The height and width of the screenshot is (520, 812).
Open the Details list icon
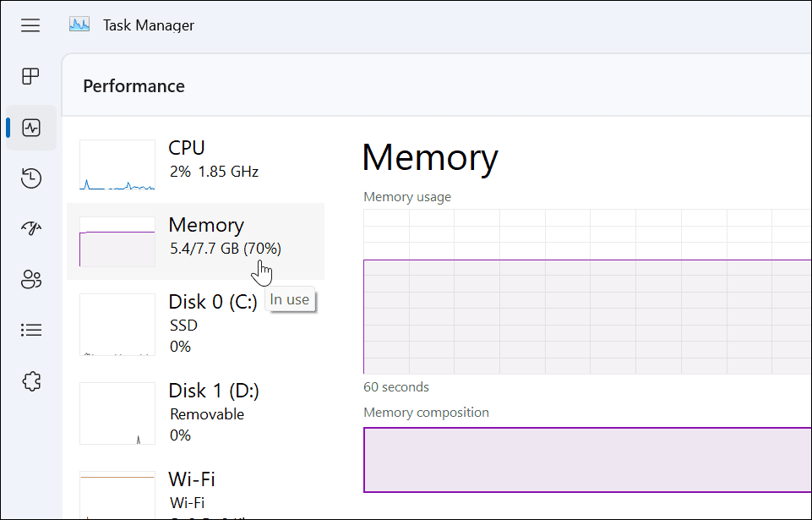[31, 330]
